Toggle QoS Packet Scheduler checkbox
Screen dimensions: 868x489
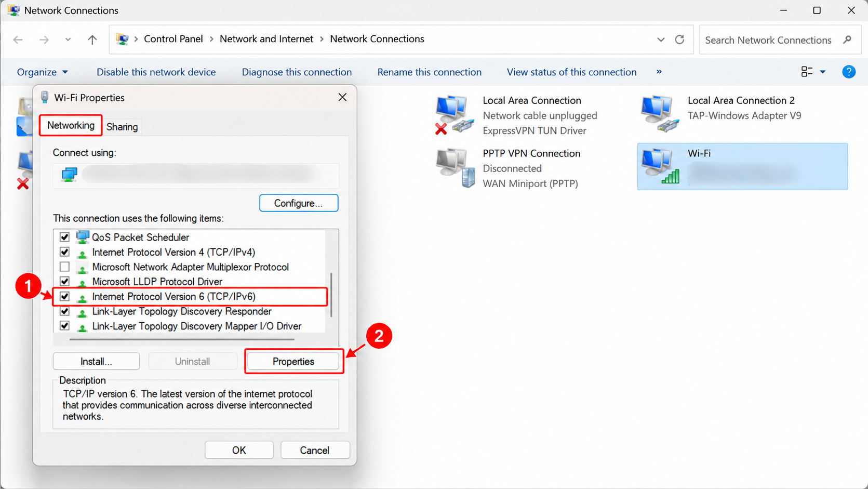(64, 237)
